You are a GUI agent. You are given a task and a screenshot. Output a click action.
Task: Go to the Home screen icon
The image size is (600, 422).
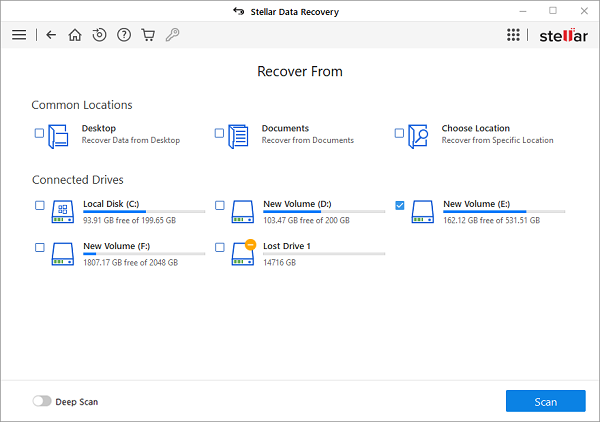[x=75, y=35]
